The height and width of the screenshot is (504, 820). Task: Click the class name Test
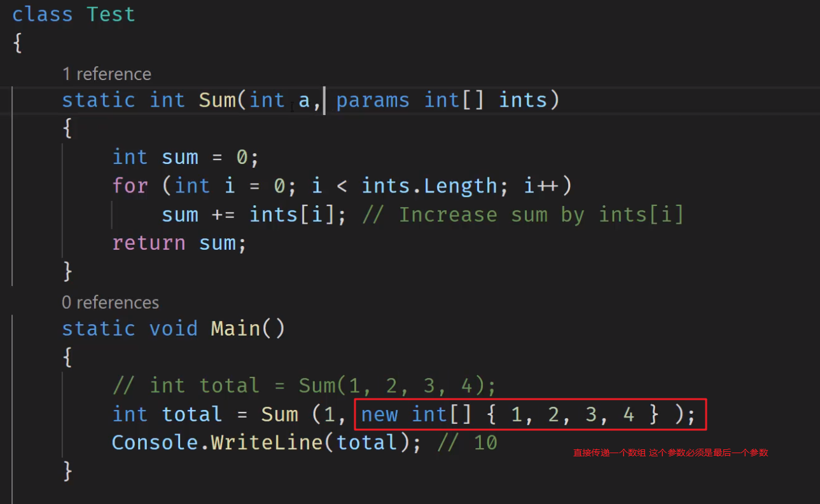point(111,15)
